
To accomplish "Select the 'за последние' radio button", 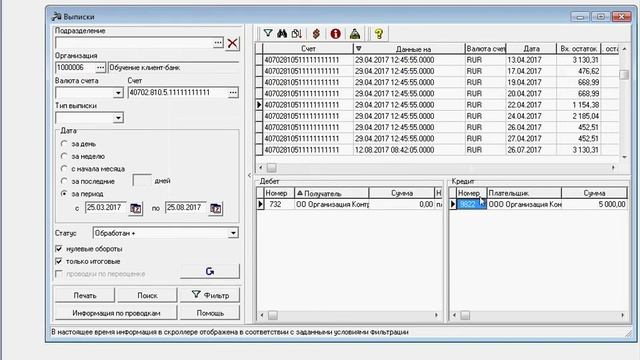I will tap(64, 181).
